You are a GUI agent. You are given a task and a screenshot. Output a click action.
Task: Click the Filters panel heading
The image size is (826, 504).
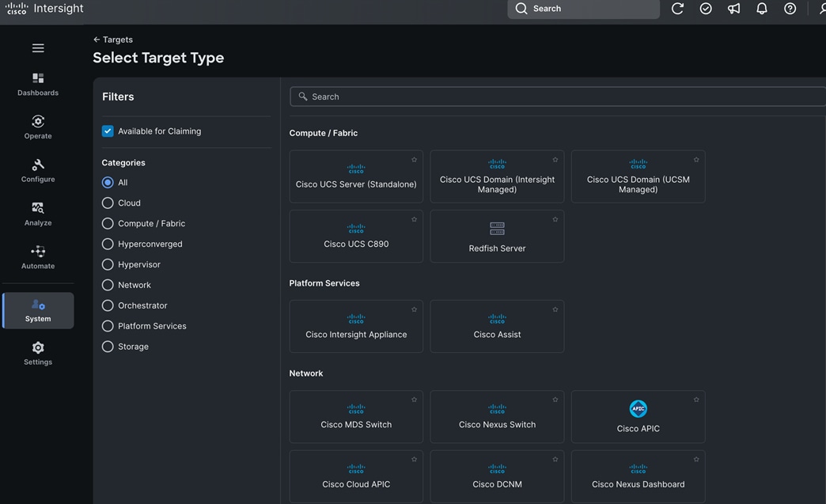click(x=118, y=97)
